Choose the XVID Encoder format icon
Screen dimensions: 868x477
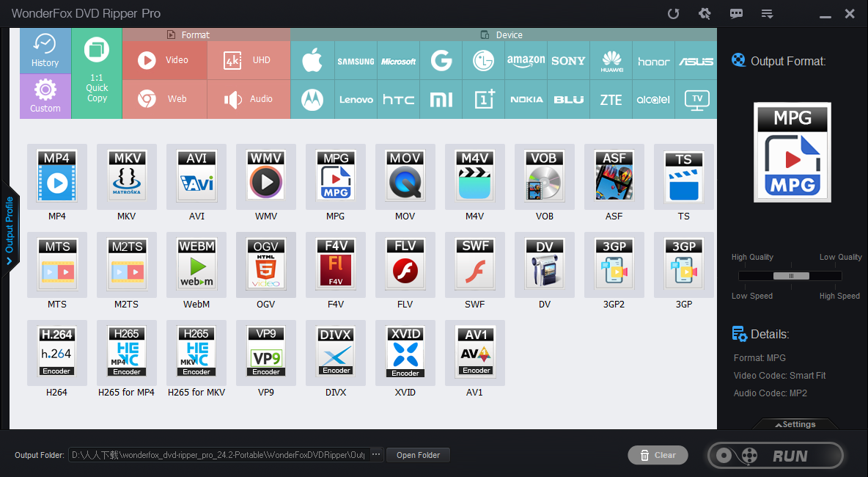pyautogui.click(x=405, y=352)
